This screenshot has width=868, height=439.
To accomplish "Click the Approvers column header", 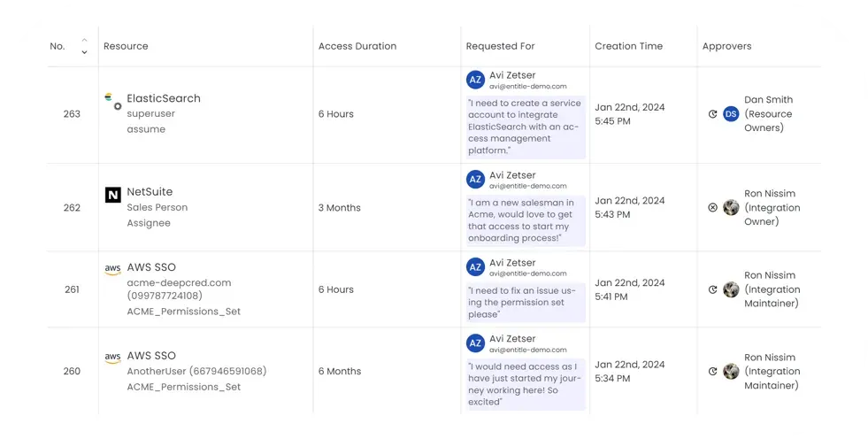I will tap(726, 46).
